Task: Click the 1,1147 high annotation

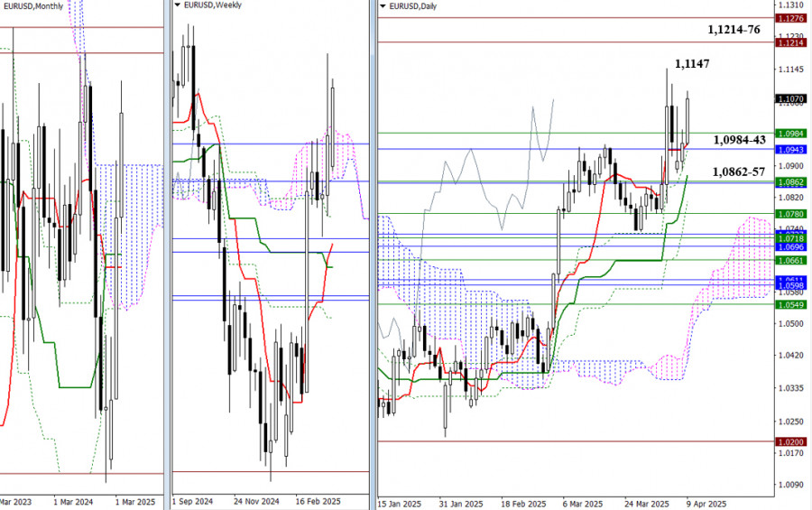Action: coord(692,64)
